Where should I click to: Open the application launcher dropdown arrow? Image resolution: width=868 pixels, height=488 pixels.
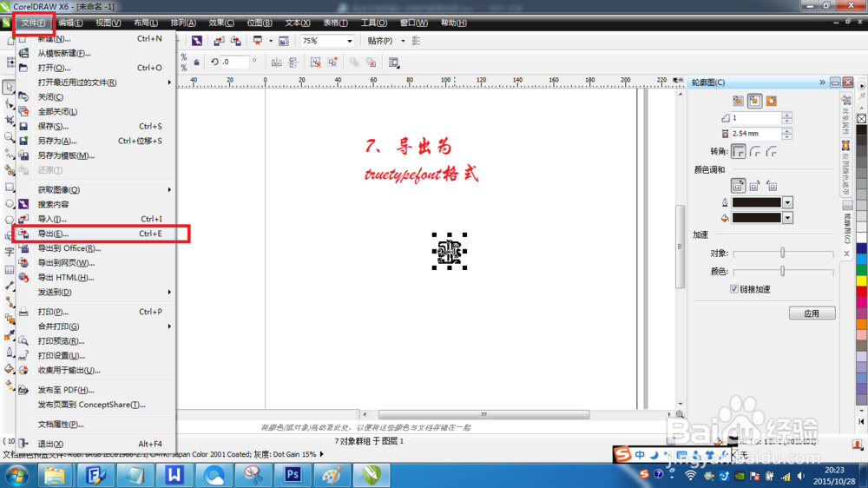tap(271, 41)
